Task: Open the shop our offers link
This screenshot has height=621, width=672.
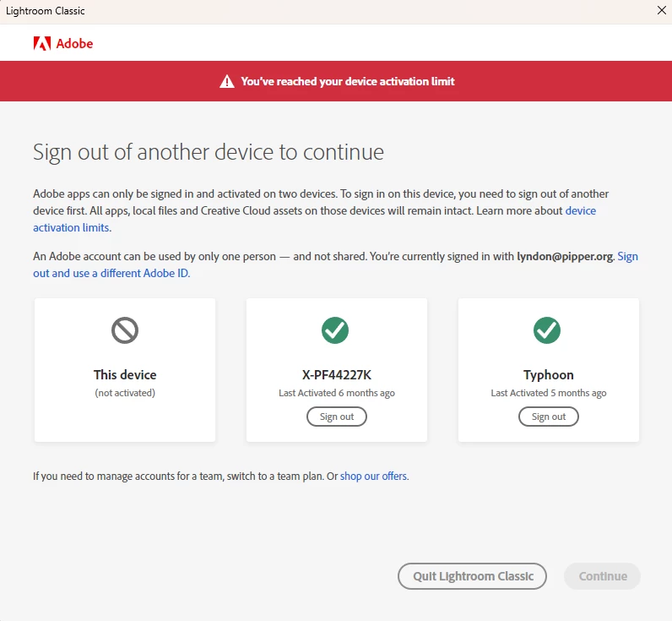Action: pyautogui.click(x=374, y=476)
